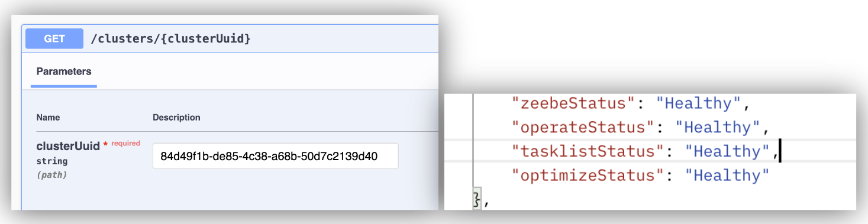Click the clusterUuid value input field
This screenshot has width=868, height=224.
click(275, 157)
